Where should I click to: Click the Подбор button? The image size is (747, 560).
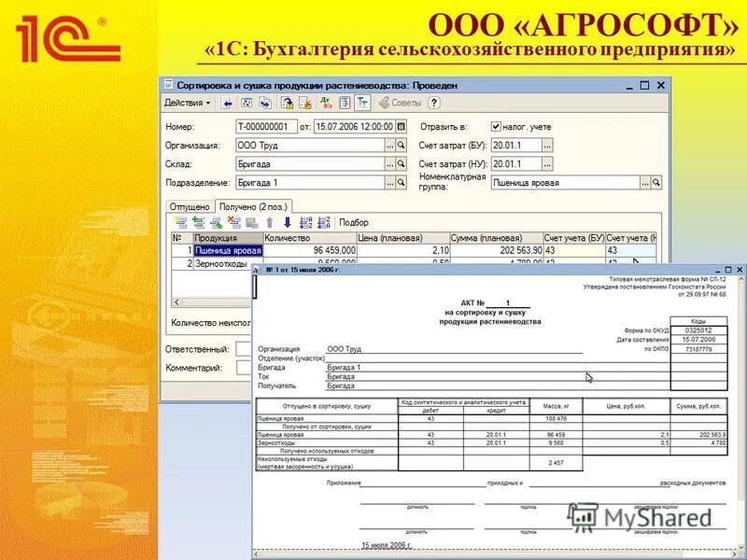[x=355, y=221]
